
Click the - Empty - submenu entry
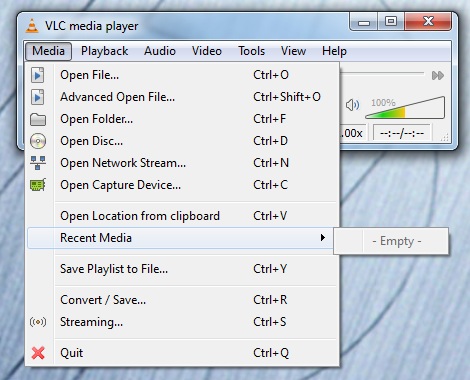pos(391,241)
